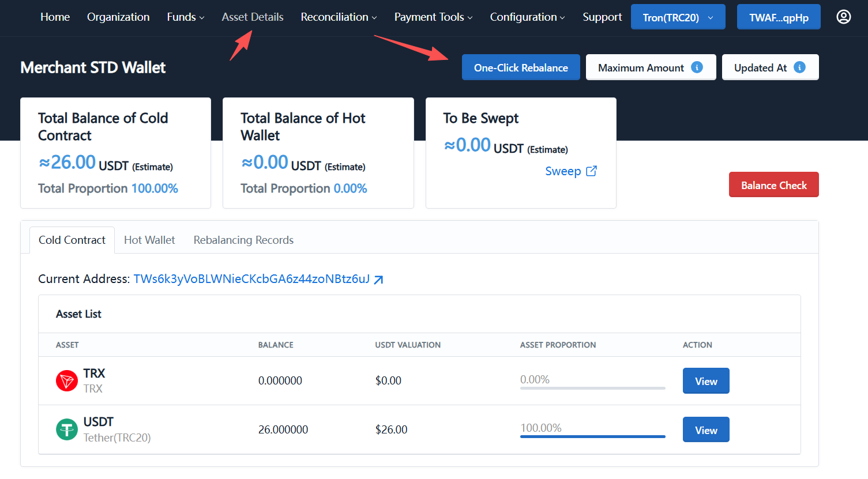
Task: Click the TRX coin logo
Action: pos(67,381)
